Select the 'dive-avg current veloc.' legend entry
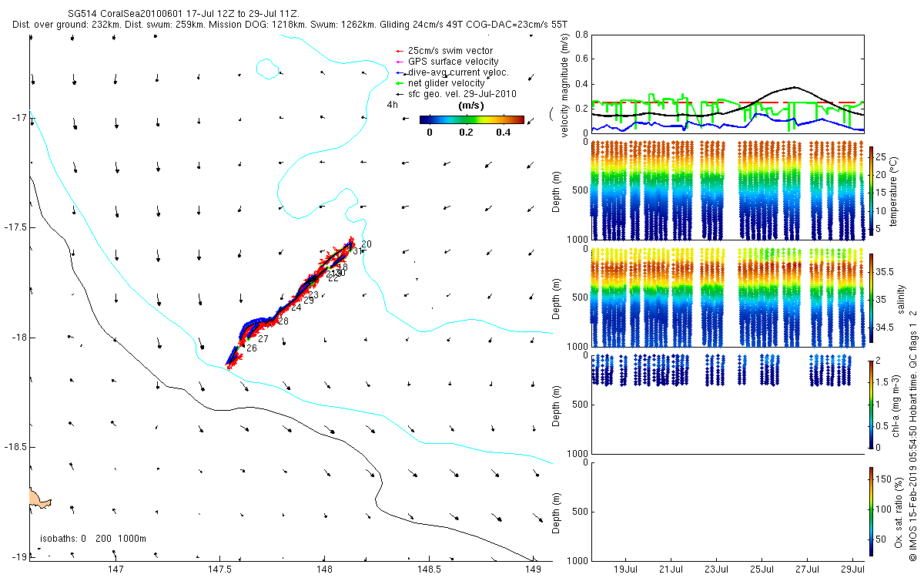924x578 pixels. pyautogui.click(x=458, y=72)
